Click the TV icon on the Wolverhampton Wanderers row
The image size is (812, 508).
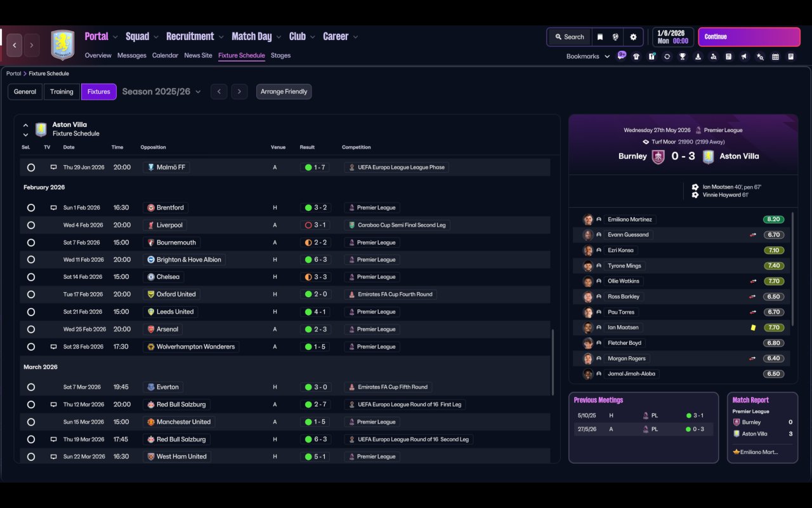pos(53,347)
